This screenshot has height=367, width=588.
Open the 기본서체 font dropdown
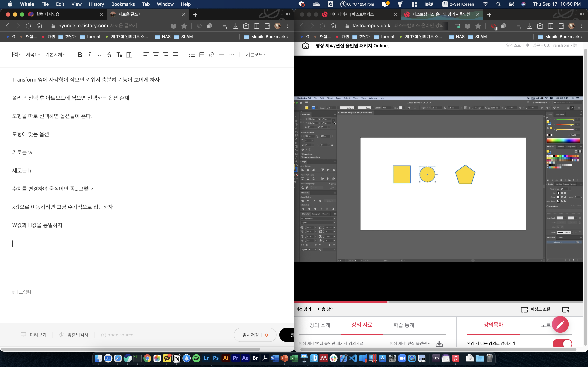tap(55, 55)
